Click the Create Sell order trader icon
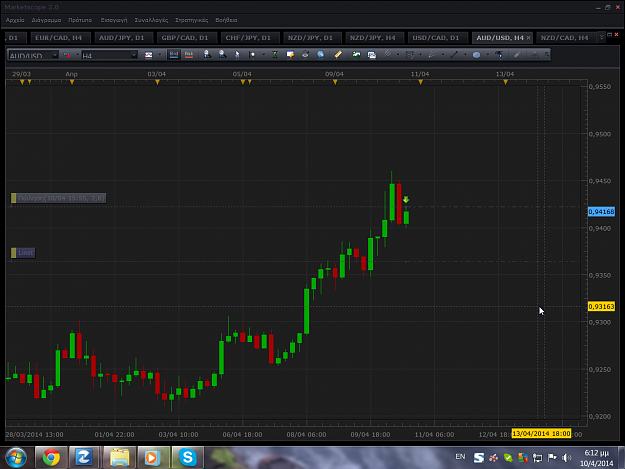 coord(222,55)
